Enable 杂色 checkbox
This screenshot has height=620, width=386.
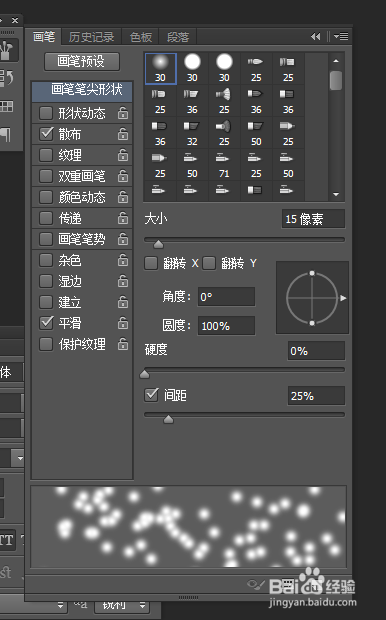coord(46,260)
